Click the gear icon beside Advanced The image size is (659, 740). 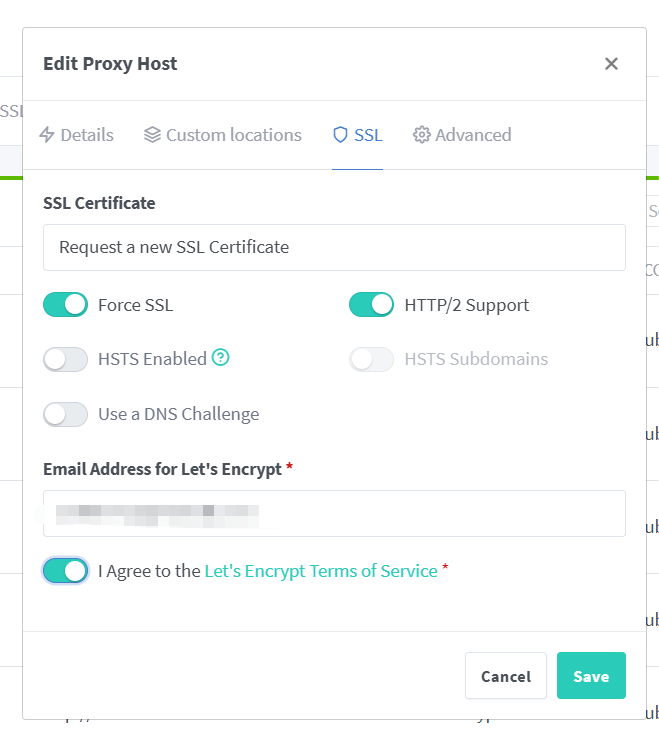pyautogui.click(x=422, y=135)
